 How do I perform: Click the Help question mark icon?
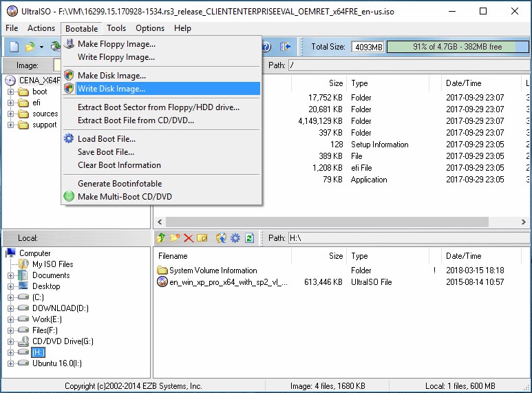[266, 47]
